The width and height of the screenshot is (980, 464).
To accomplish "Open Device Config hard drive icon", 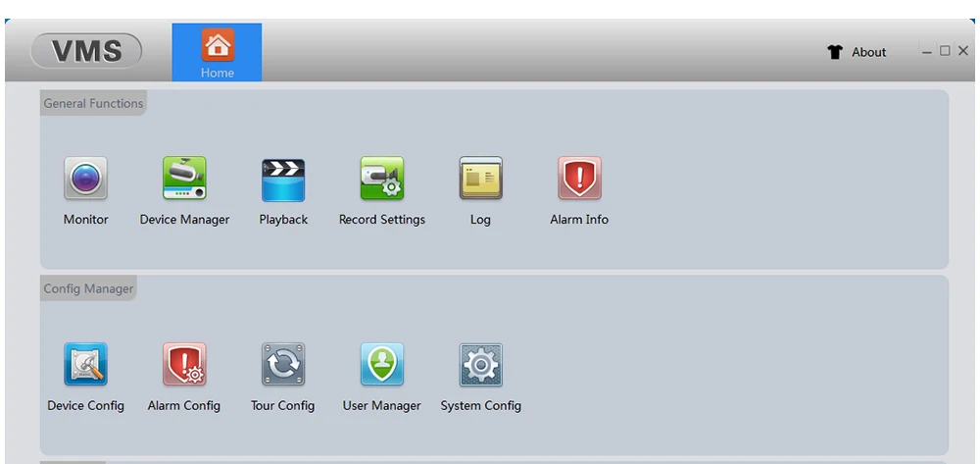I will [85, 364].
